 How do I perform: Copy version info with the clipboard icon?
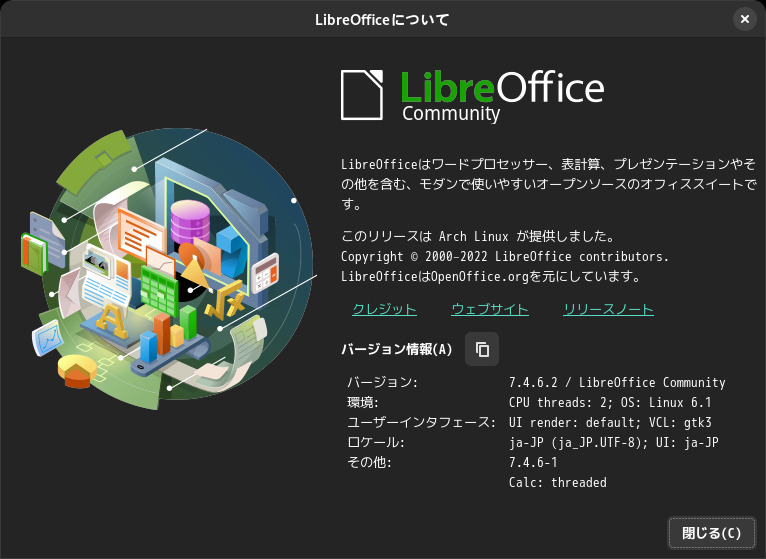pyautogui.click(x=482, y=349)
